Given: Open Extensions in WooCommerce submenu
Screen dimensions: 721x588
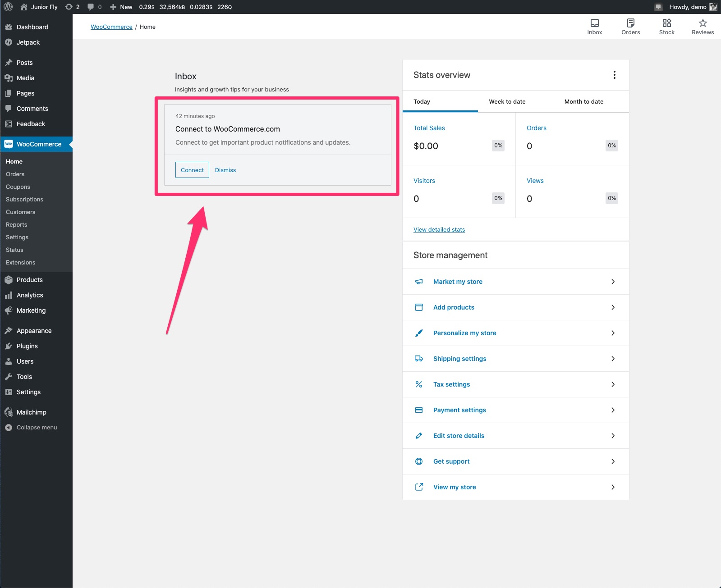Looking at the screenshot, I should [21, 263].
